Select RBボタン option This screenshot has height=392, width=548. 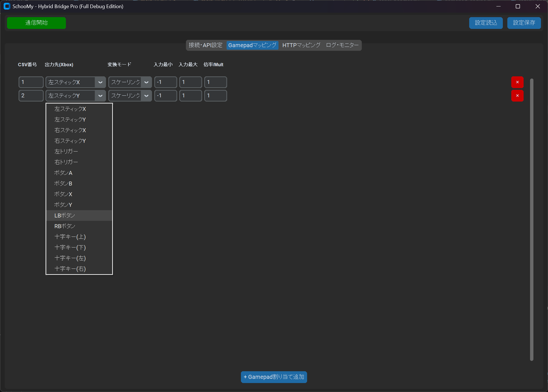[x=79, y=226]
